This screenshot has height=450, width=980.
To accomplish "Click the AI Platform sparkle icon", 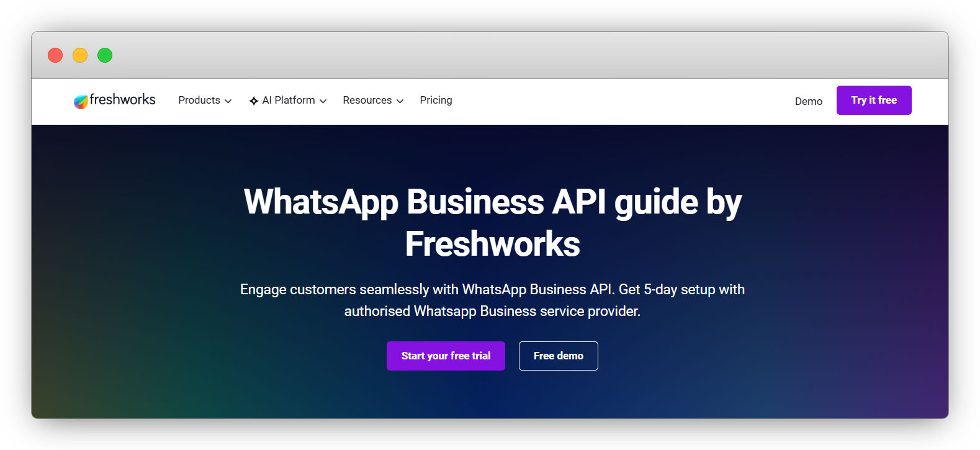I will 254,101.
